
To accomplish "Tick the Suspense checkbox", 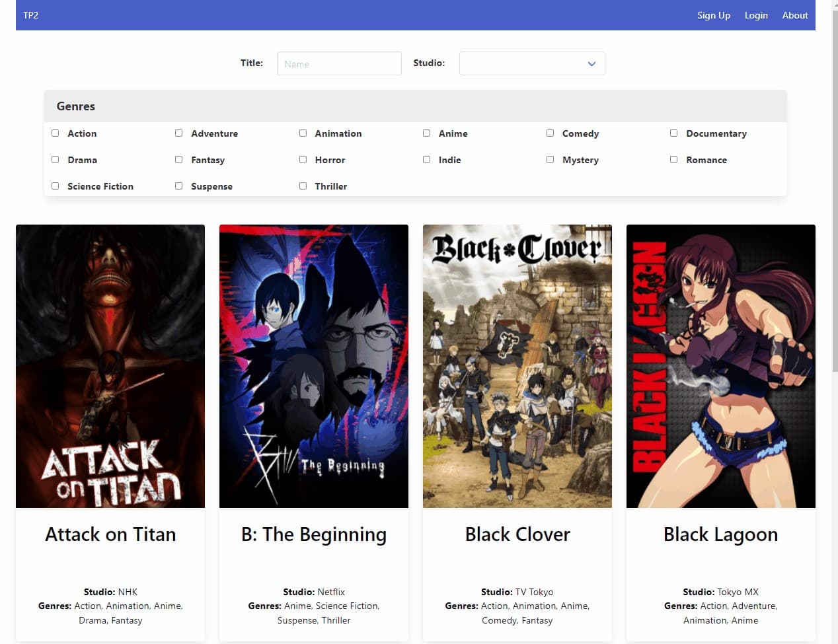I will pyautogui.click(x=178, y=186).
